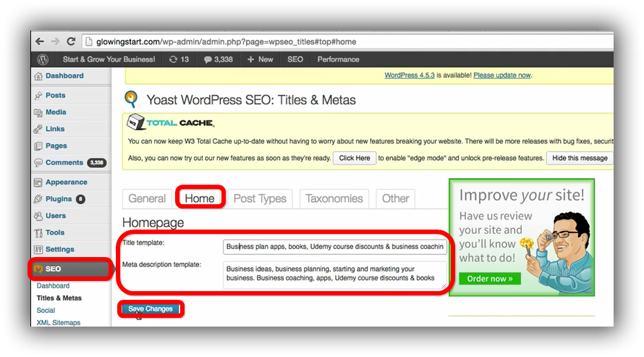Open the Comments section in sidebar
This screenshot has height=357, width=644.
point(64,163)
